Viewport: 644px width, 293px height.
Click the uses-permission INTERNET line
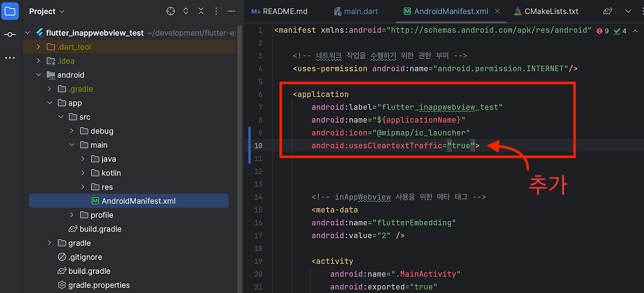click(x=435, y=69)
